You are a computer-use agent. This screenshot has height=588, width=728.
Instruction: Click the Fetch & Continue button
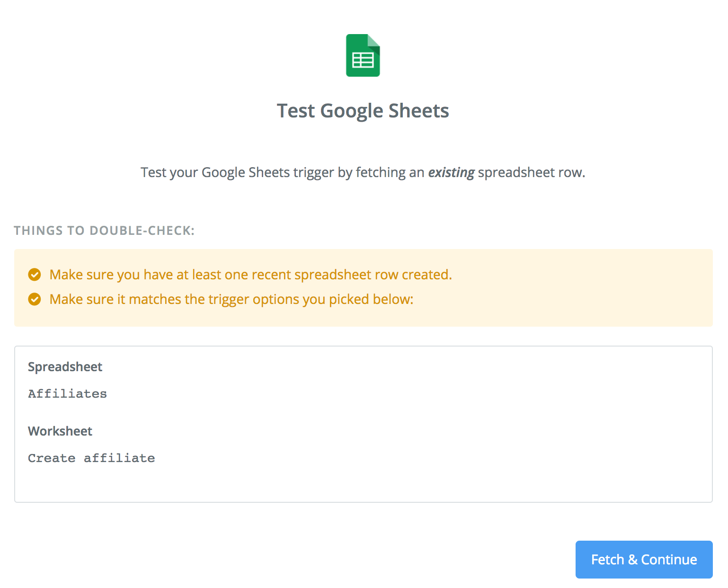tap(644, 559)
